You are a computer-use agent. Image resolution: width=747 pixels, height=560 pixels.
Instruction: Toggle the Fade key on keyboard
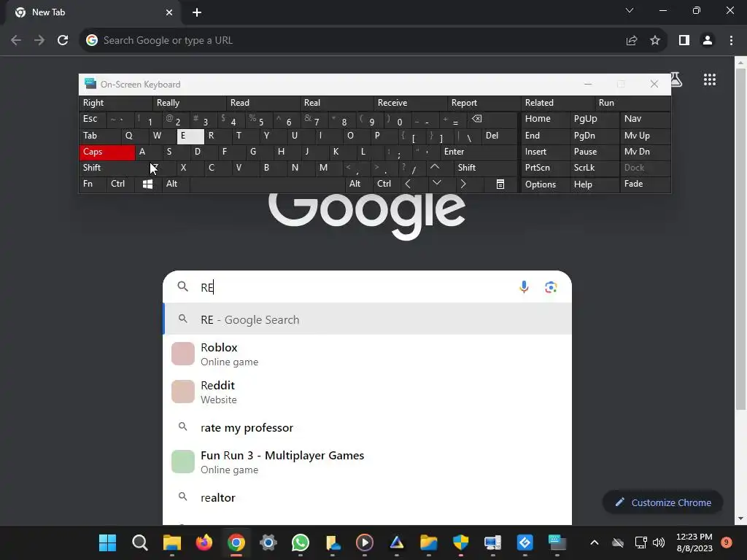pos(645,184)
